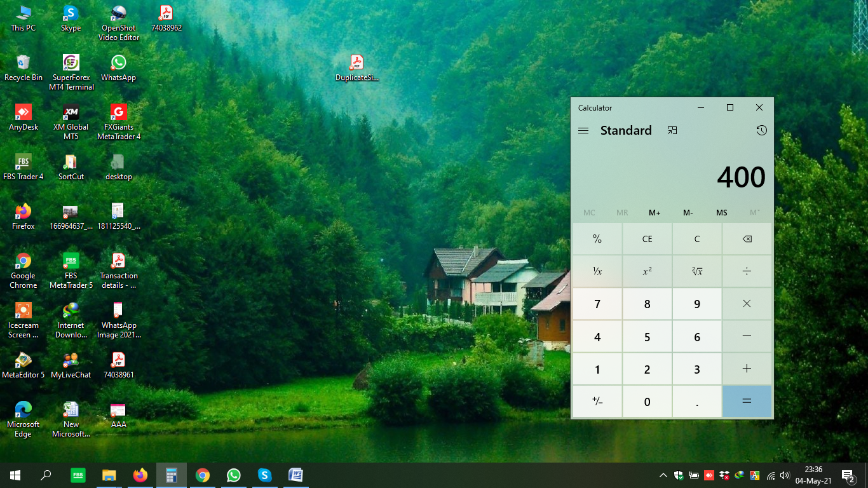
Task: Select the calculator display value 400
Action: coord(741,177)
